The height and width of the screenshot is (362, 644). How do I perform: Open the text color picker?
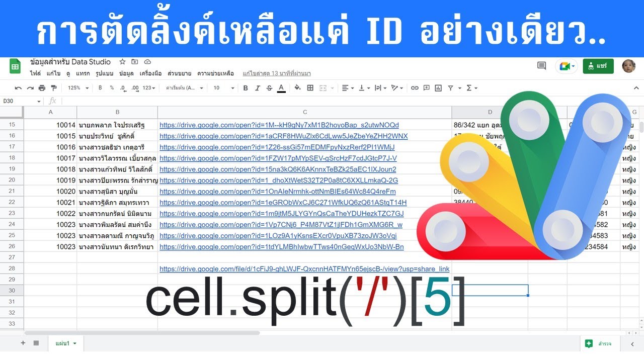pyautogui.click(x=281, y=88)
